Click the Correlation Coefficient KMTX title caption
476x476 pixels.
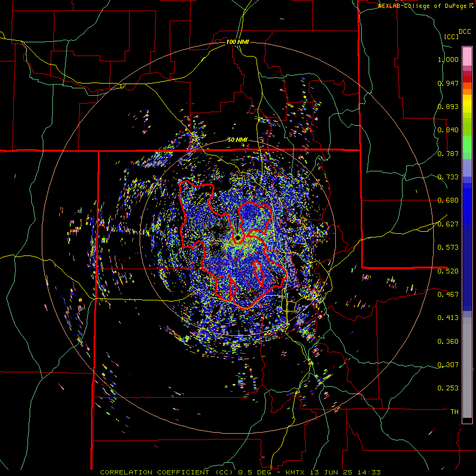coord(240,472)
